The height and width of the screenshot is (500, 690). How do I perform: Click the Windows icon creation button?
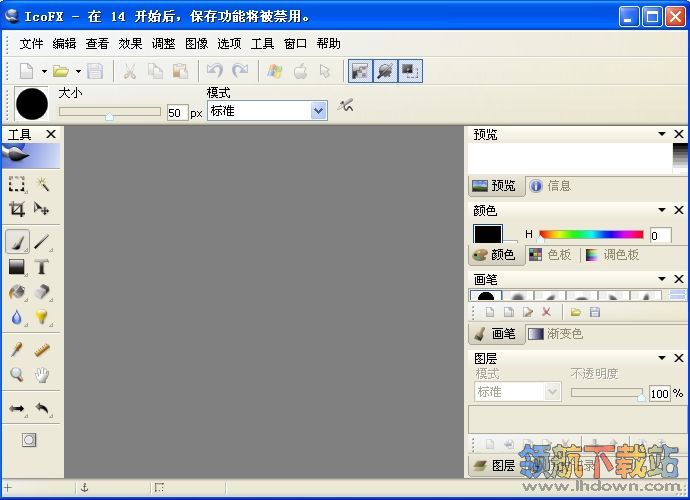(275, 71)
